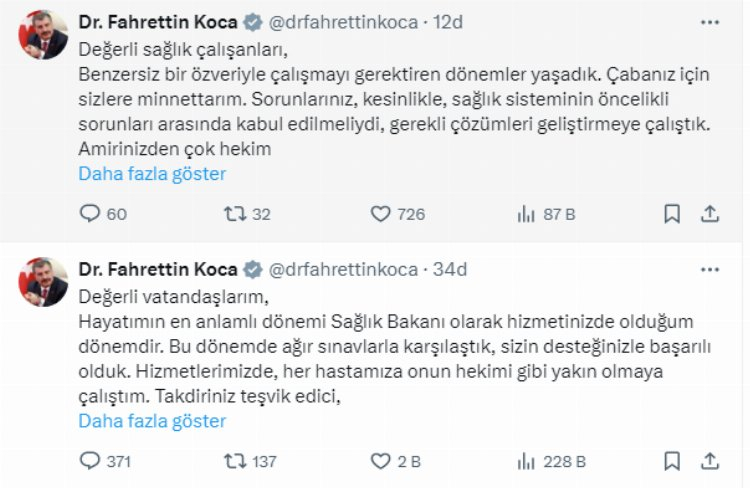Viewport: 750px width, 488px height.
Task: Bookmark the 'Değerli sağlık çalışanları' tweet
Action: 672,214
